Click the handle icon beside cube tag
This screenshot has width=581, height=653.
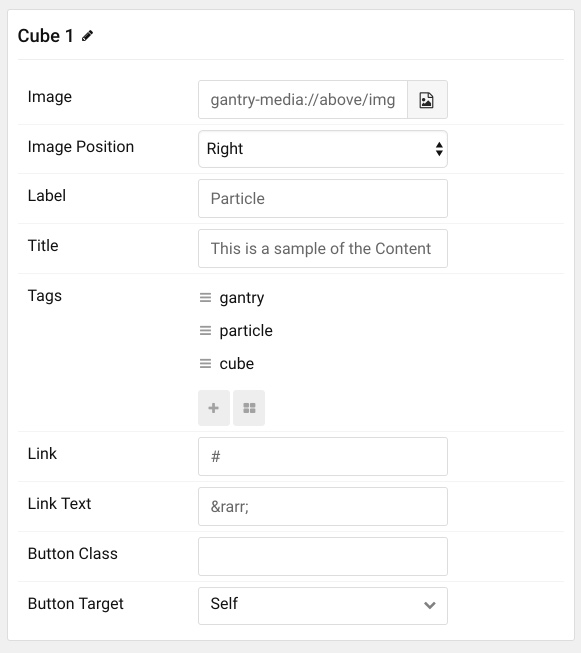pos(205,364)
